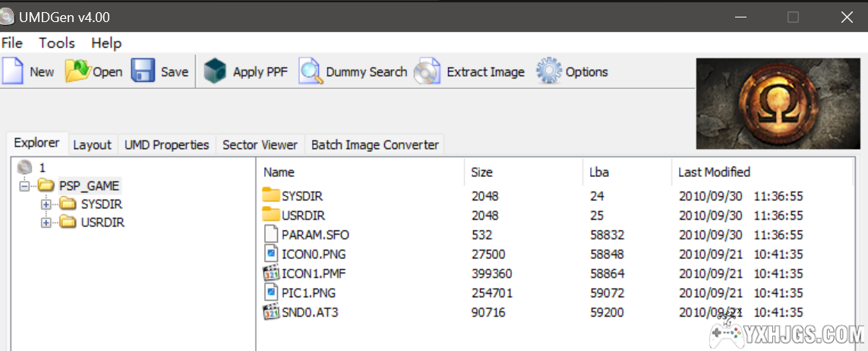Open the Batch Image Converter tab
The image size is (868, 351).
click(374, 144)
